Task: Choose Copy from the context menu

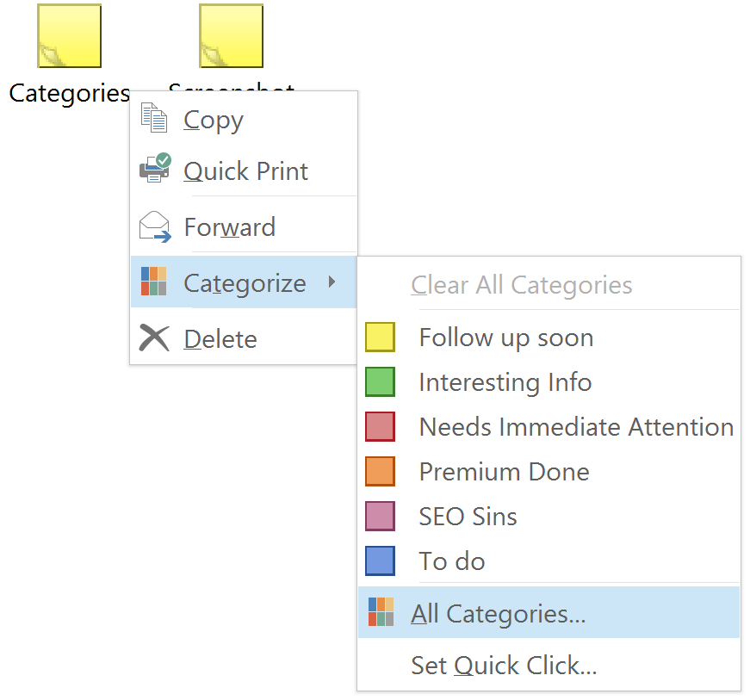Action: pyautogui.click(x=214, y=120)
